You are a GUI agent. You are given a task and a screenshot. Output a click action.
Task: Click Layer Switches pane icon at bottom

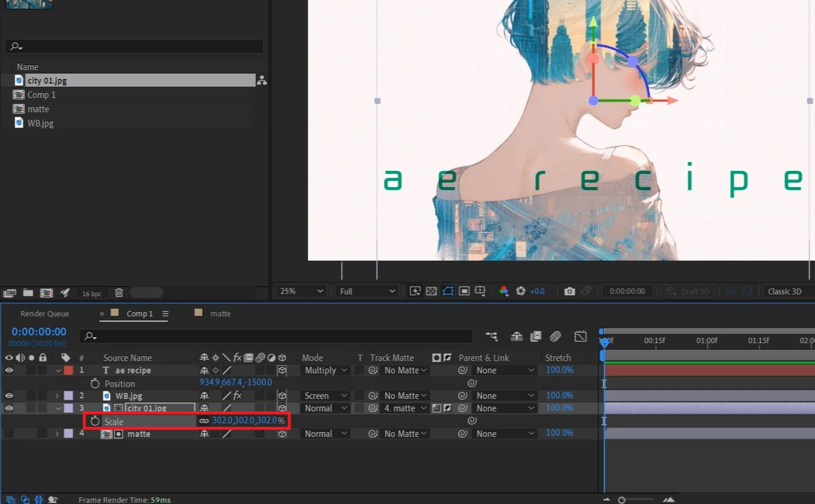[x=10, y=500]
